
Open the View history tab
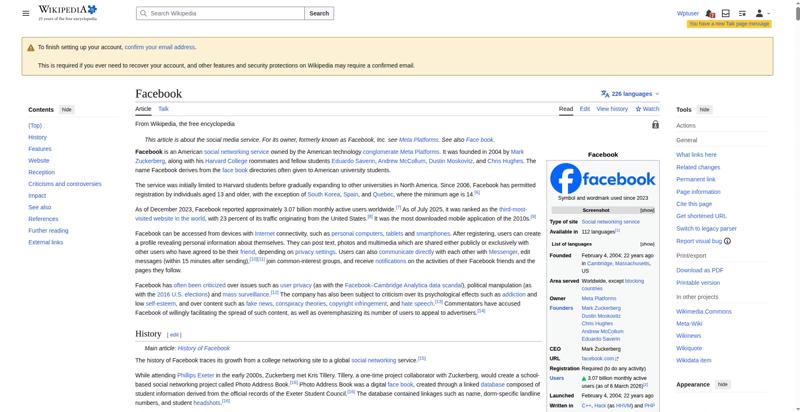click(x=612, y=109)
